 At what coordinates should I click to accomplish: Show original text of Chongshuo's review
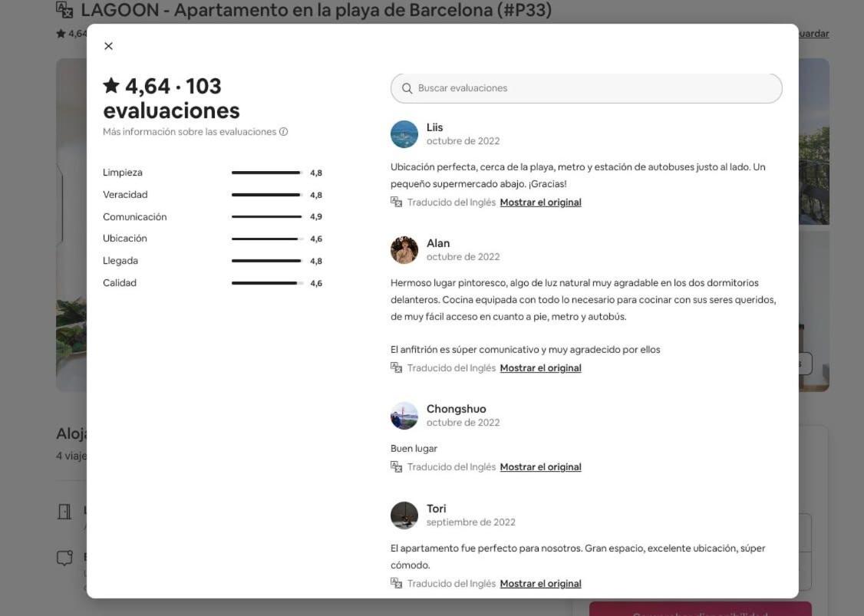pyautogui.click(x=540, y=467)
